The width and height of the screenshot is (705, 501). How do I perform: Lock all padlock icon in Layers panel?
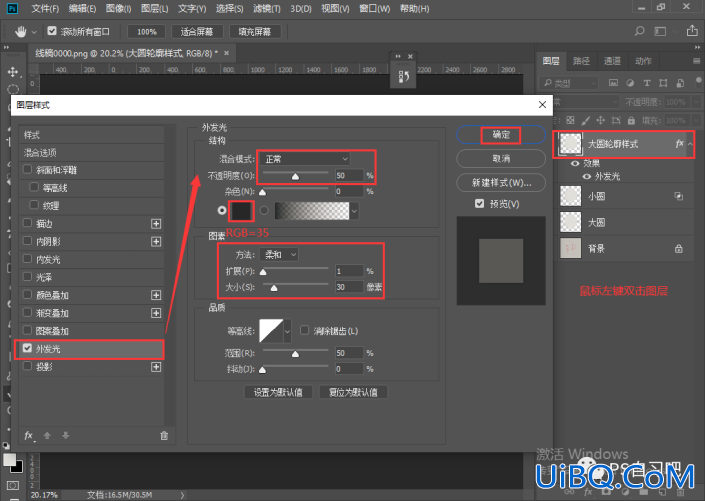click(631, 120)
